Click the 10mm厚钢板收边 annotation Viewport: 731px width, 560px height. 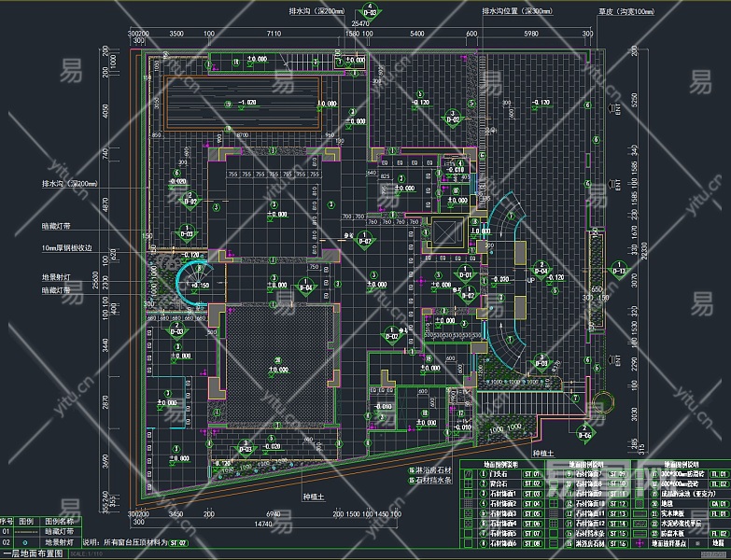click(67, 248)
